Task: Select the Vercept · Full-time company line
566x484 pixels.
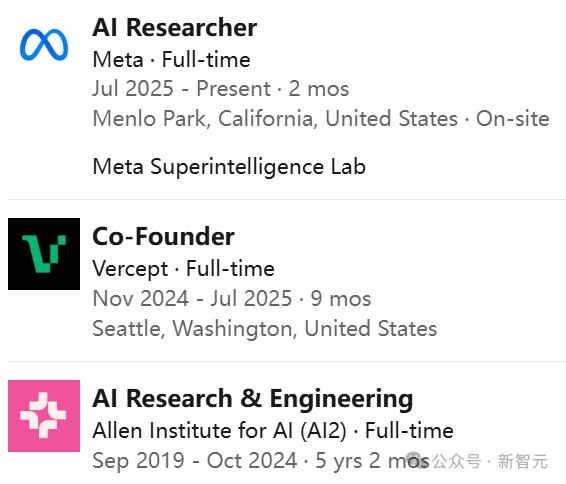Action: [183, 269]
